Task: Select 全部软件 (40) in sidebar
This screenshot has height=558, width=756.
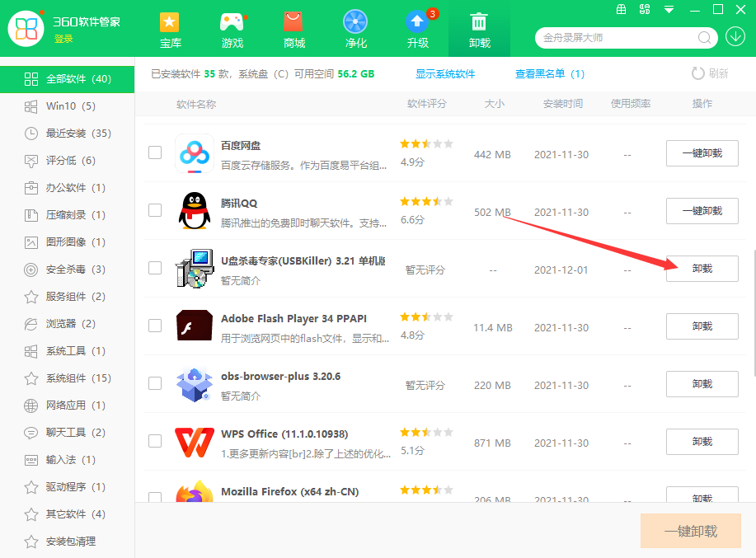Action: pos(67,79)
